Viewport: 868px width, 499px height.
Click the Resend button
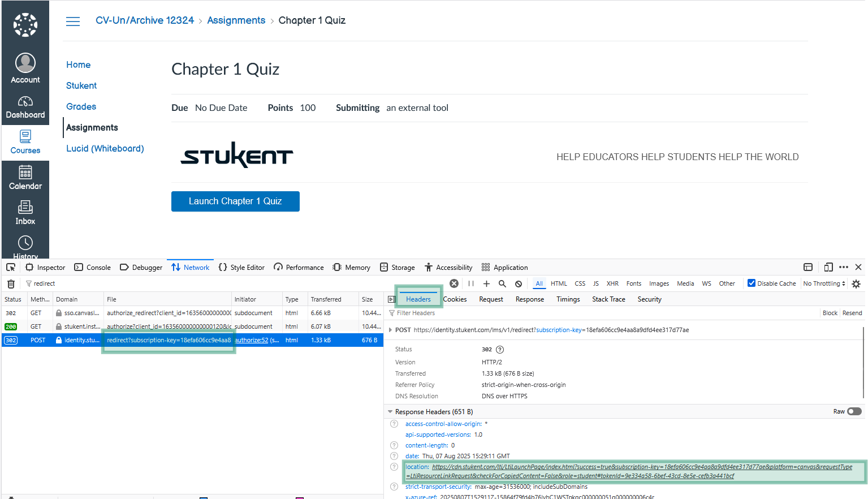click(852, 313)
